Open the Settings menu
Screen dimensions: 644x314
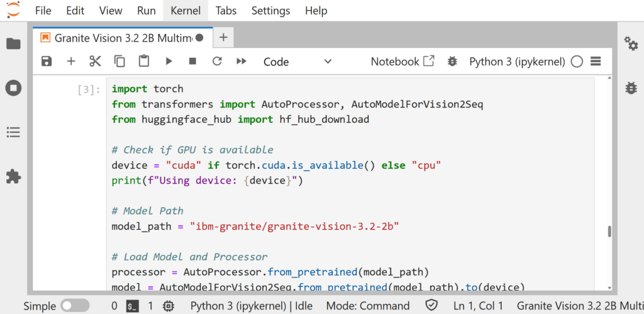coord(270,11)
